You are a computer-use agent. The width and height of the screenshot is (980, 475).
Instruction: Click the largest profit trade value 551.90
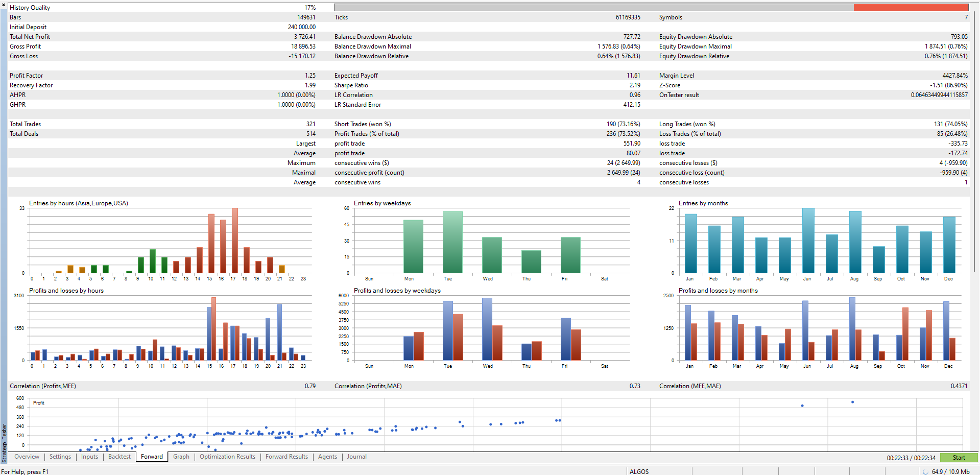pos(632,144)
